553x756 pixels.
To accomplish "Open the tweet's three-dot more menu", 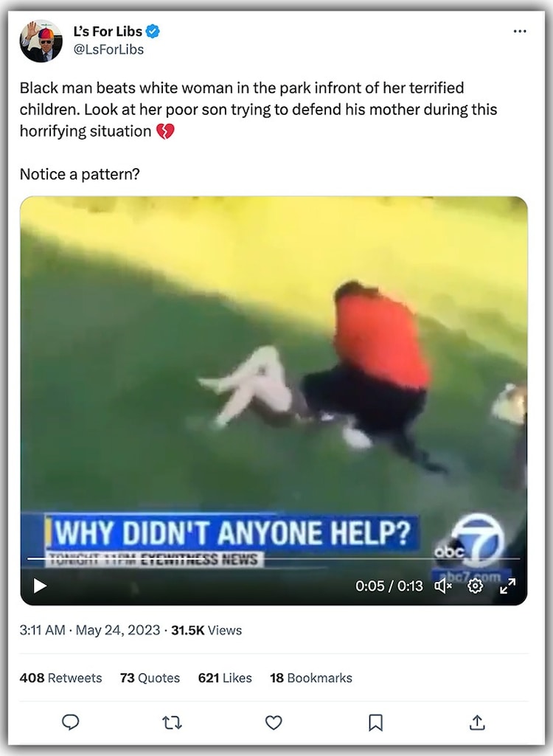I will (520, 31).
